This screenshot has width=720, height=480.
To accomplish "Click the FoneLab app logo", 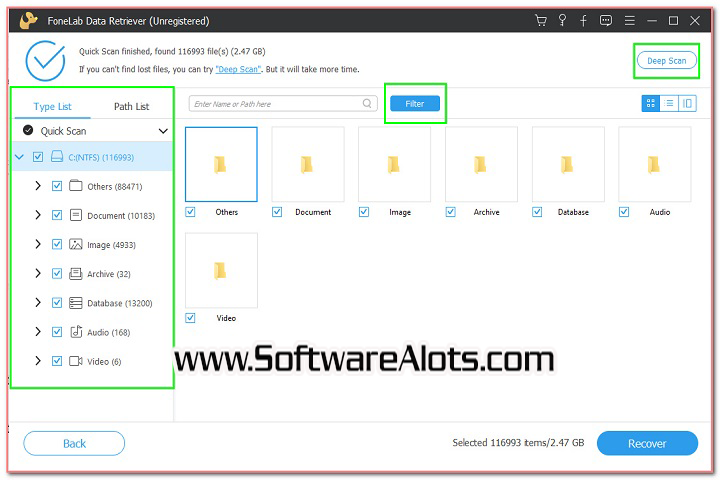I will point(28,21).
